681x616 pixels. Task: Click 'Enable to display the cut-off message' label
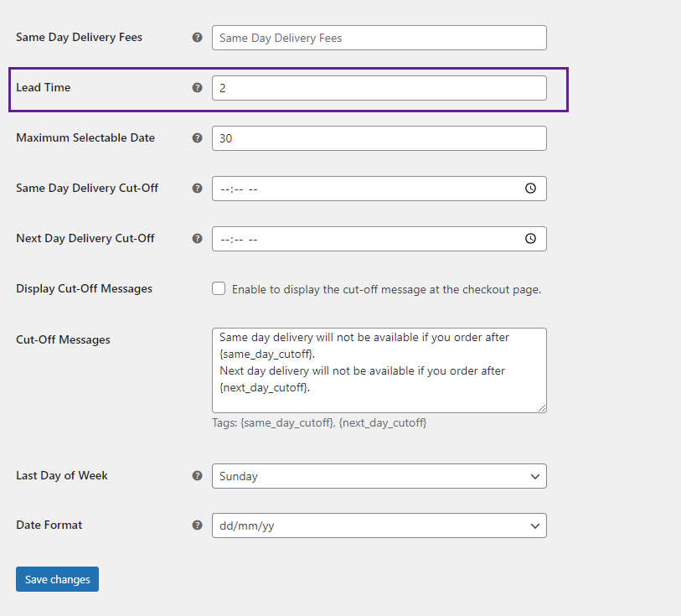click(386, 289)
